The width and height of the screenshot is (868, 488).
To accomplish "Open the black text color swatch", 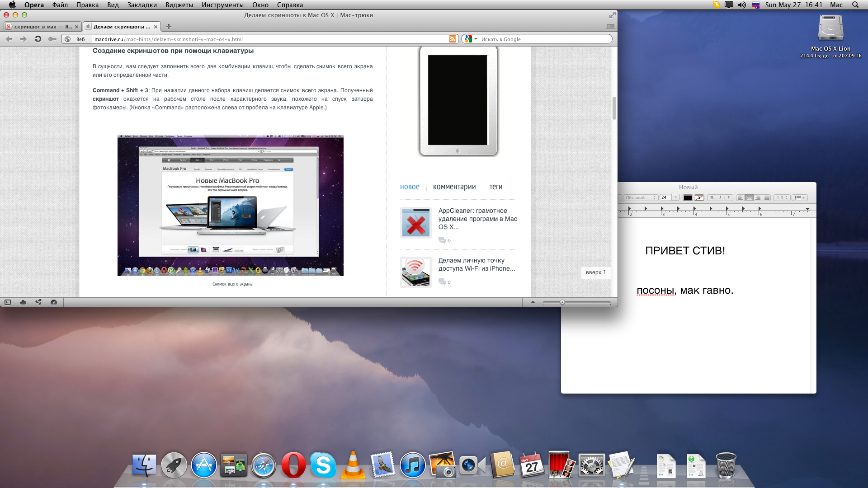I will (687, 198).
